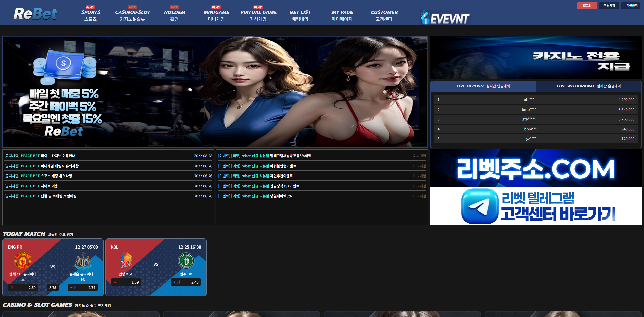Click the ReBet logo in header
The width and height of the screenshot is (644, 317).
click(x=35, y=14)
